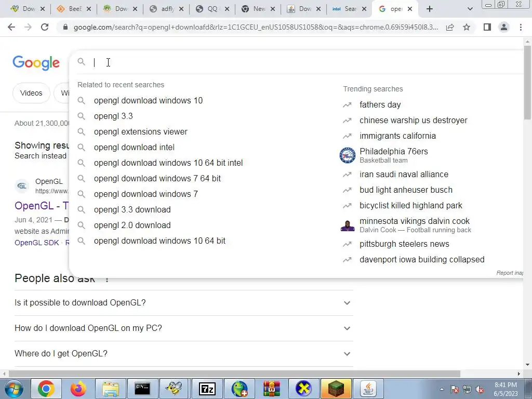Image resolution: width=532 pixels, height=399 pixels.
Task: Click the address bar URL
Action: click(x=256, y=27)
